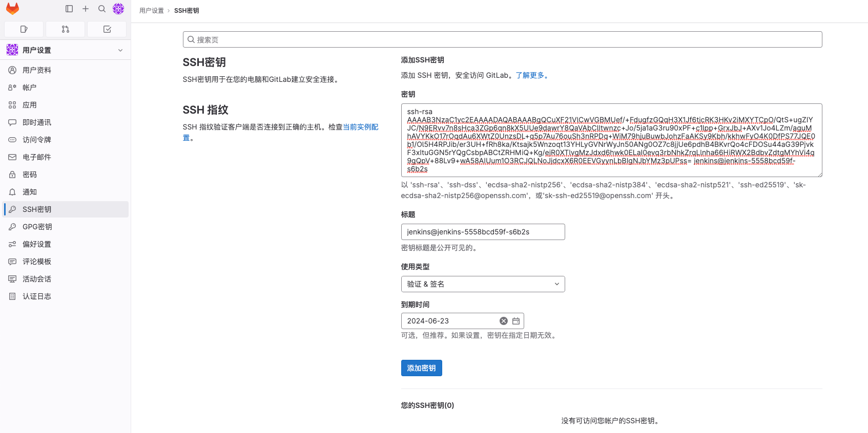Click 用户设置 breadcrumb link
Viewport: 868px width, 433px height.
(152, 11)
